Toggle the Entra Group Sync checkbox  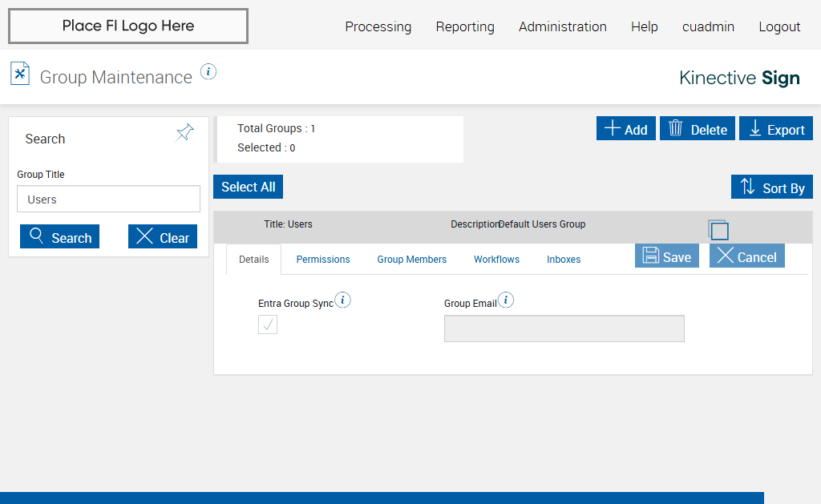pos(268,325)
